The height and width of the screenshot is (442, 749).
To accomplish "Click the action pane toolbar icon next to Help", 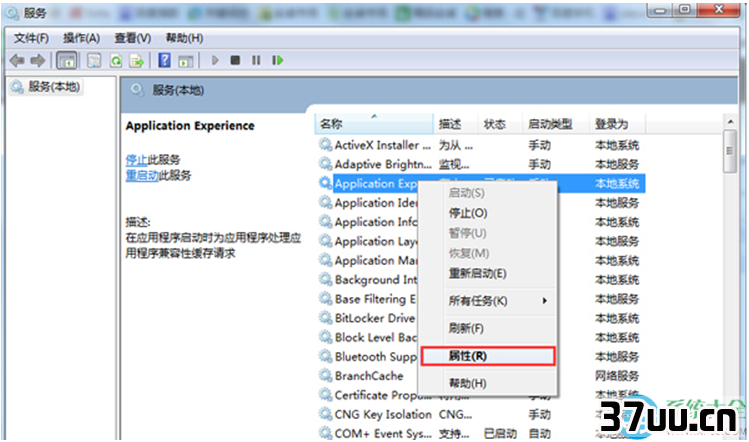I will point(185,61).
